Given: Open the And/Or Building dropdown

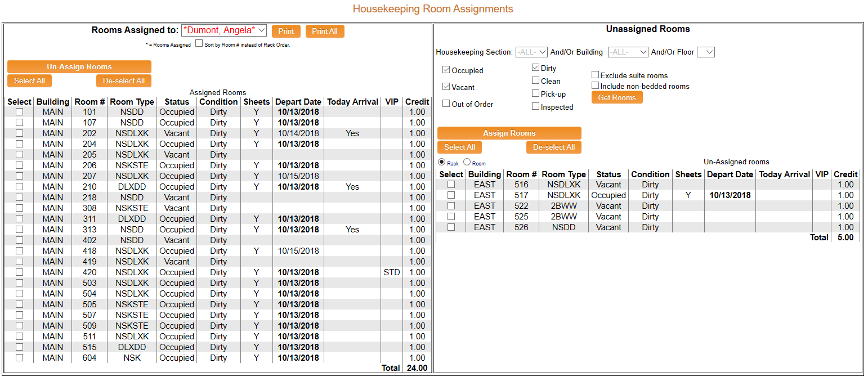Looking at the screenshot, I should click(628, 52).
